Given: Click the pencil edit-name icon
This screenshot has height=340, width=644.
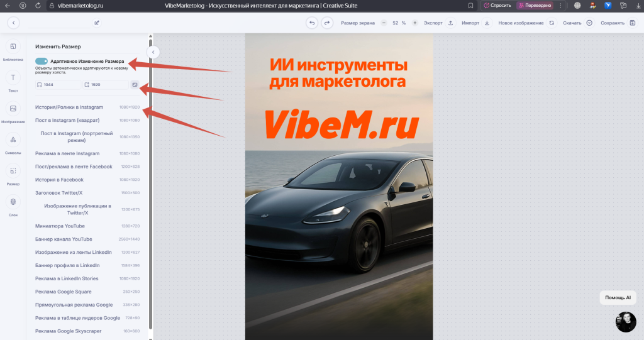Looking at the screenshot, I should (x=97, y=23).
